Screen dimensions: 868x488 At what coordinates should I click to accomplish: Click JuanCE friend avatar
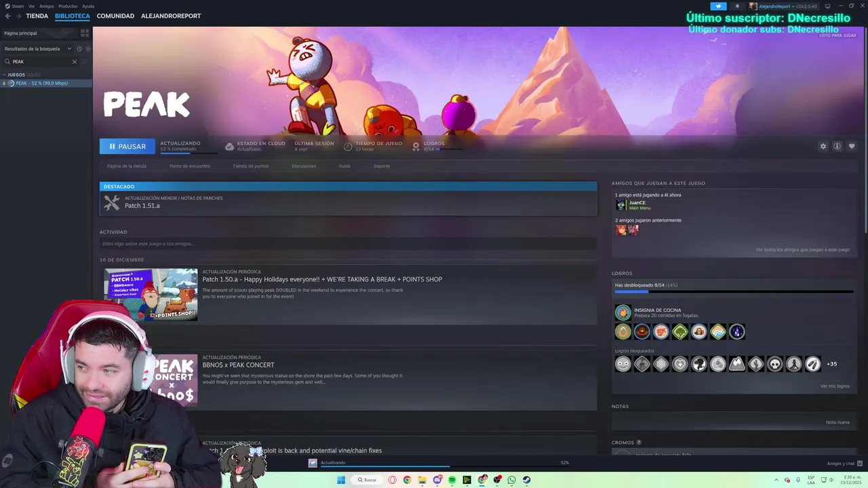pyautogui.click(x=620, y=205)
